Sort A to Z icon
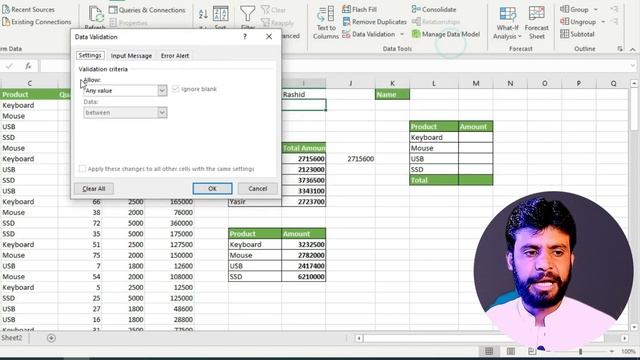 [203, 14]
